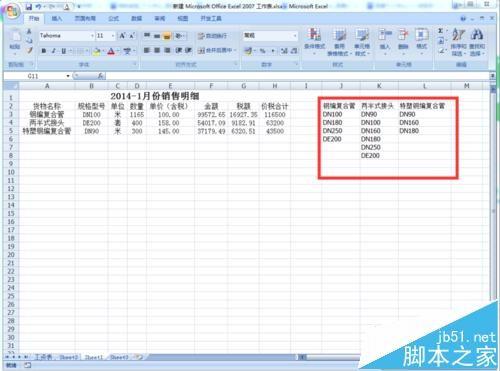Open the font color dropdown arrow

coord(118,51)
